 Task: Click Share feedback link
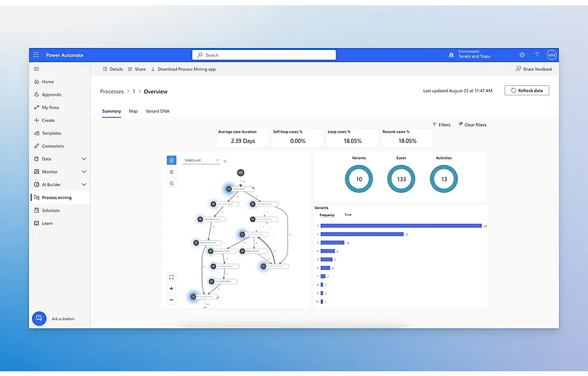point(534,69)
